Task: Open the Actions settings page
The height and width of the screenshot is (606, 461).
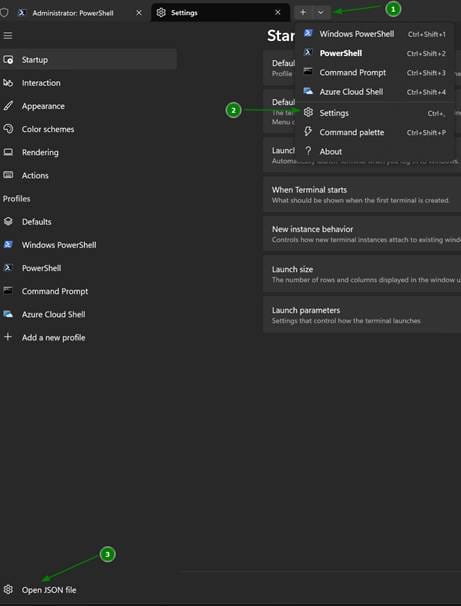Action: (88, 175)
